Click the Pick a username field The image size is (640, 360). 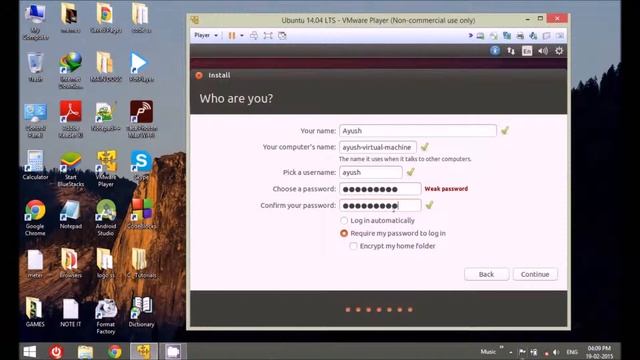(371, 172)
